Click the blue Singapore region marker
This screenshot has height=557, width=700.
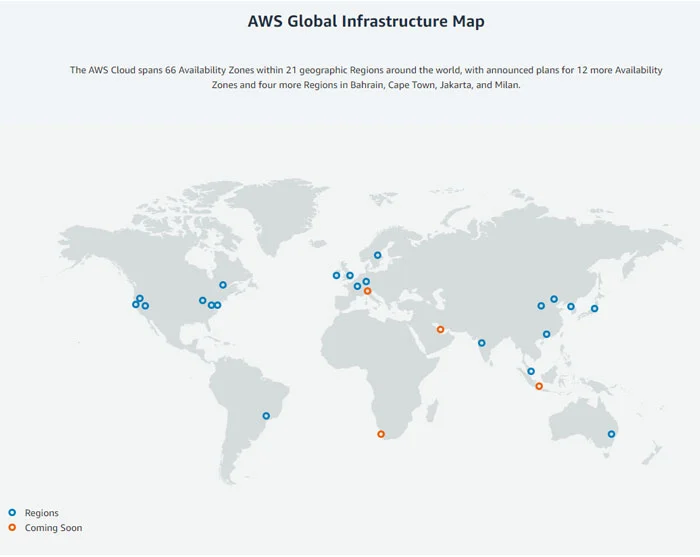click(x=531, y=371)
